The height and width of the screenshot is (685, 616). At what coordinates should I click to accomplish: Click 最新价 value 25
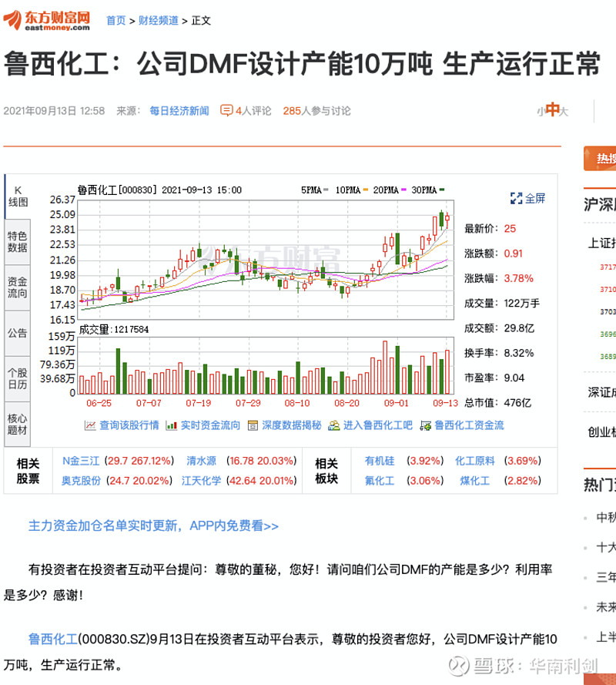[510, 229]
